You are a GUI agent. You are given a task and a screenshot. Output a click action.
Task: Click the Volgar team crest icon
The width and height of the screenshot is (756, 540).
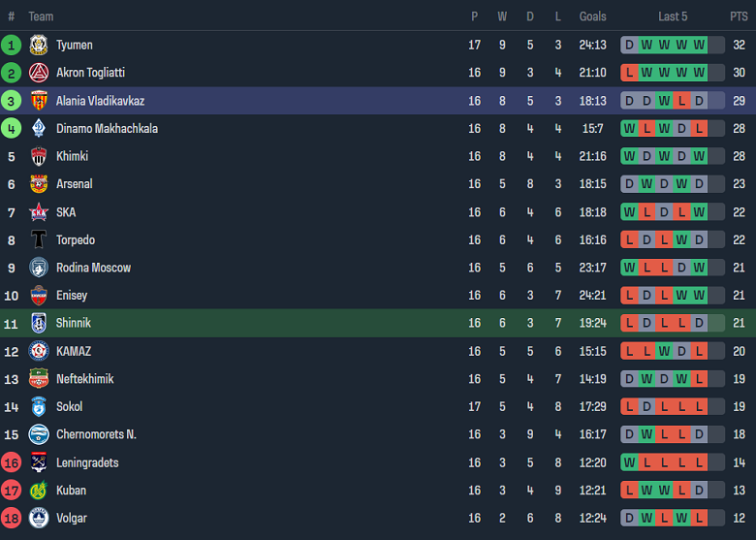[39, 519]
